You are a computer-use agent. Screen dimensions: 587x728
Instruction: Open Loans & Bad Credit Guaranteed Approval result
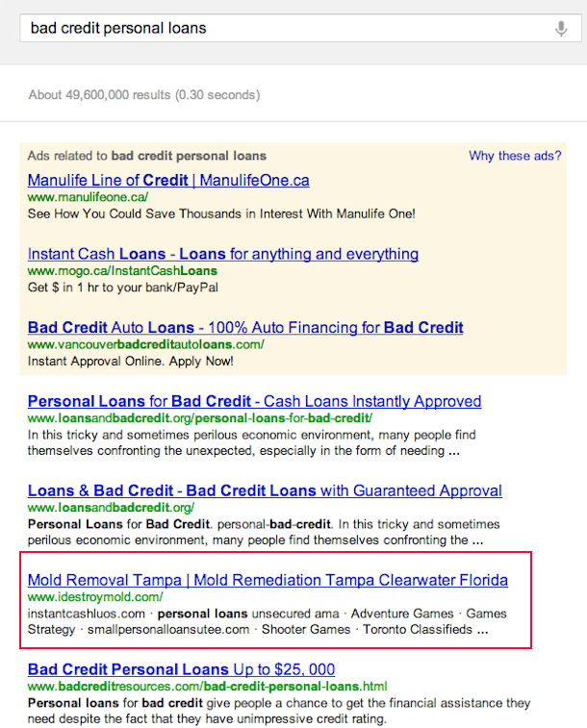tap(265, 490)
